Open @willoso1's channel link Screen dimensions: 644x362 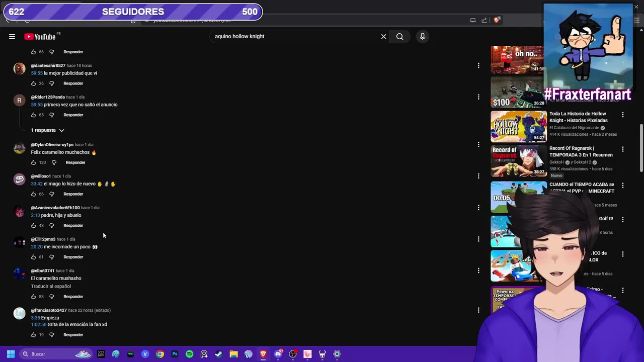(x=41, y=176)
